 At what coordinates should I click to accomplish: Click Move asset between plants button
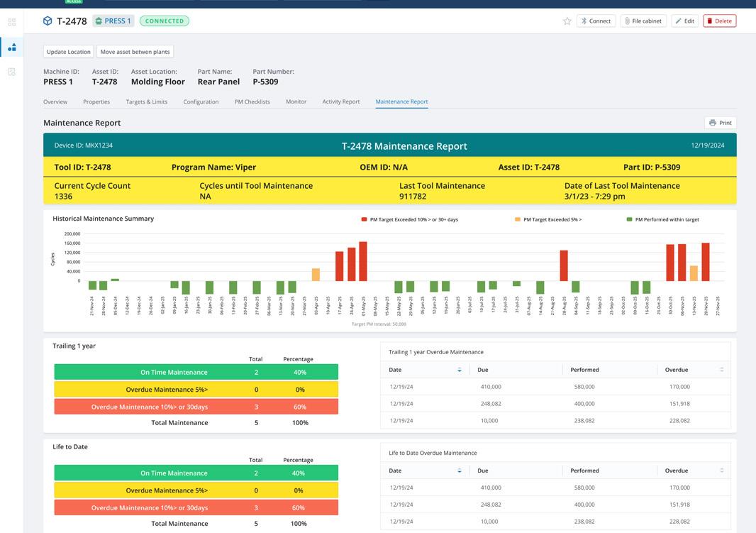[135, 52]
